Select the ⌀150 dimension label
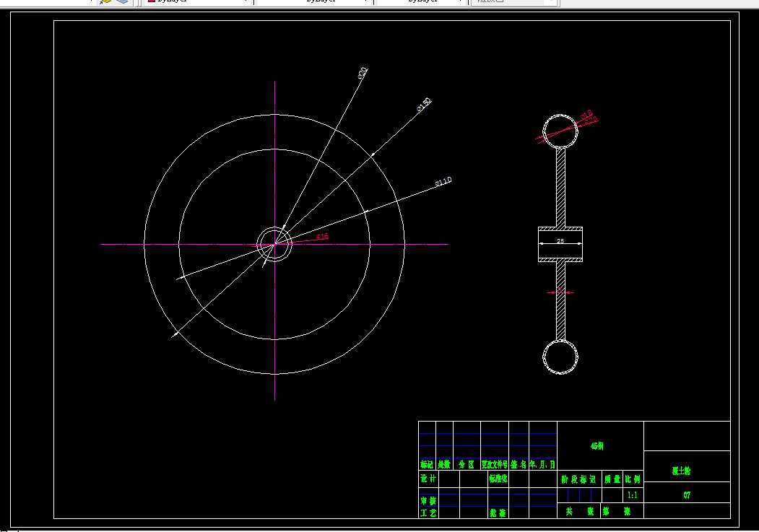This screenshot has height=532, width=759. click(424, 105)
